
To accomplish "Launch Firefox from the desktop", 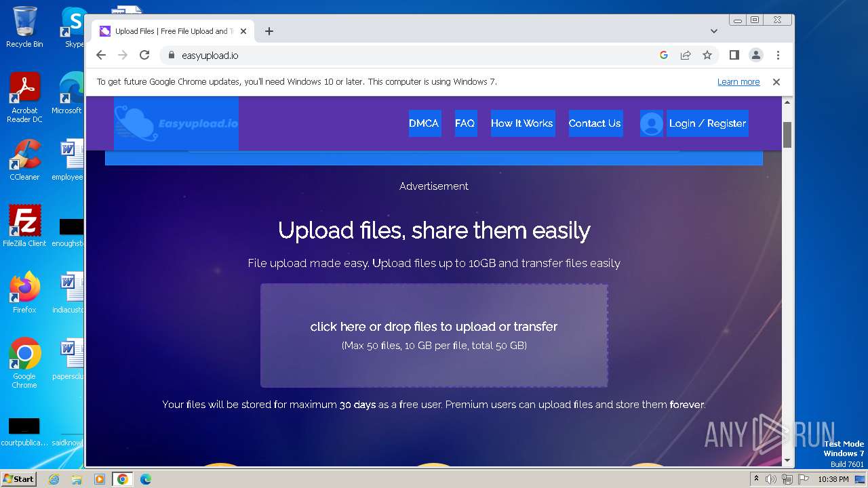I will 24,293.
